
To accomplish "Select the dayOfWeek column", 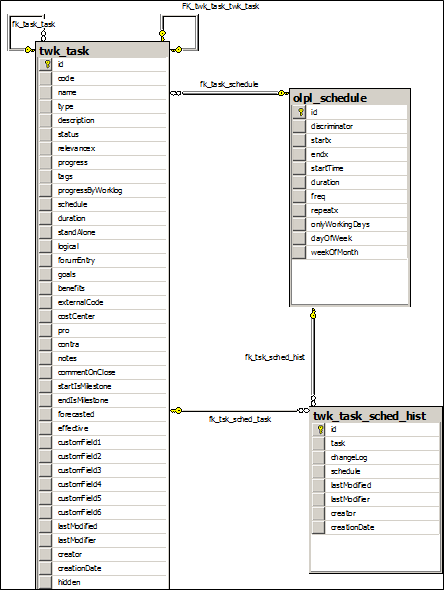I will (x=350, y=238).
